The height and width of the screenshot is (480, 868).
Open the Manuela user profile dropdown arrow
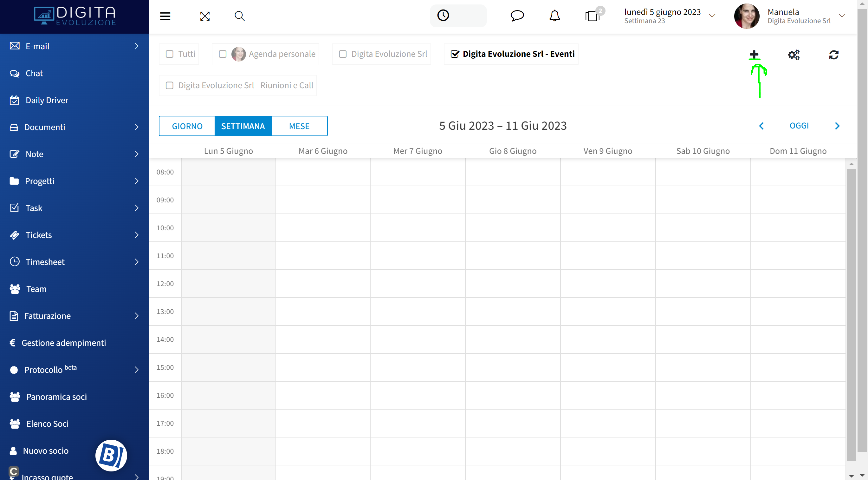[x=842, y=16]
